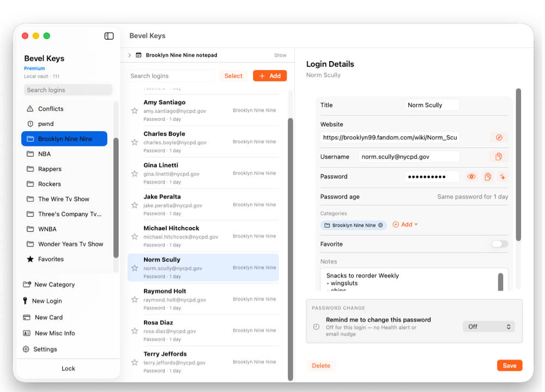Select Three's Company Tv folder

coord(64,214)
